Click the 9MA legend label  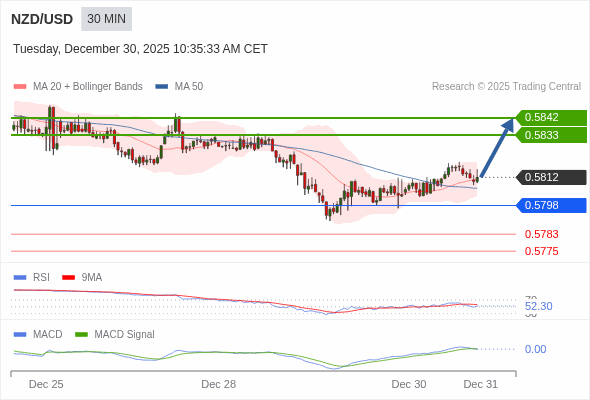(92, 278)
